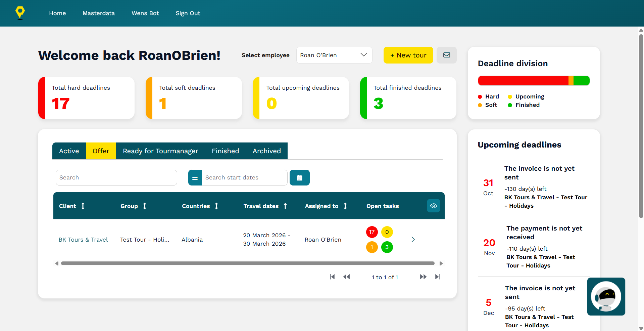Click the Search start dates field
Viewport: 644px width, 331px height.
pos(244,177)
